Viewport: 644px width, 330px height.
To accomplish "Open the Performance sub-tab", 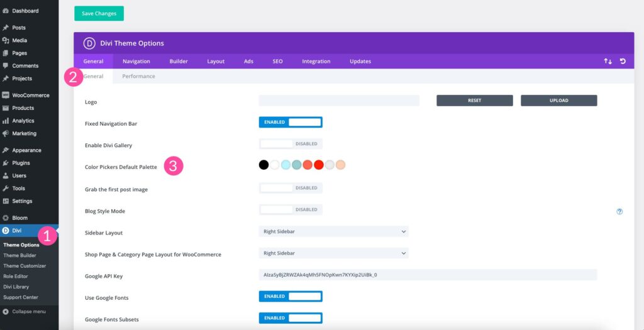I will tap(138, 76).
